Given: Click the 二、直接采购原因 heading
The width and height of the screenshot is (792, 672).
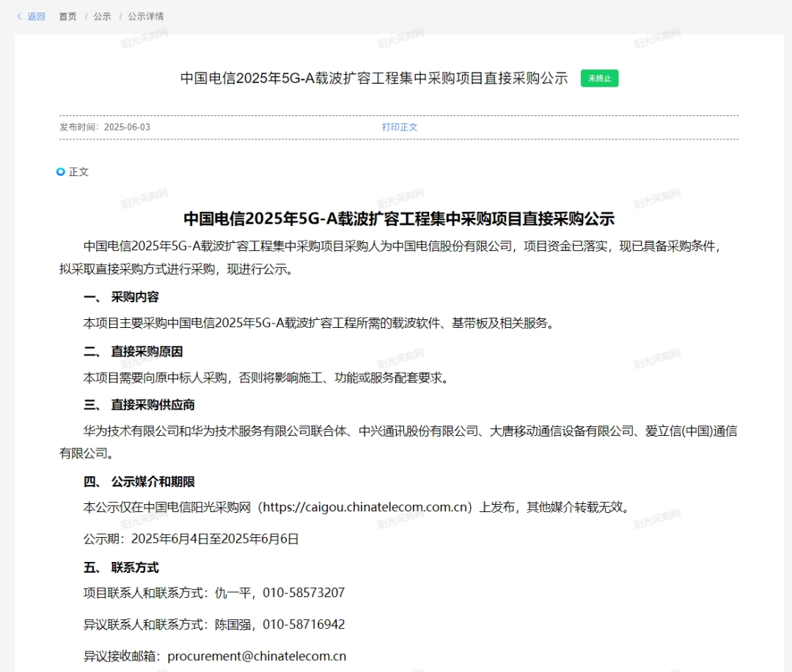Looking at the screenshot, I should tap(133, 351).
